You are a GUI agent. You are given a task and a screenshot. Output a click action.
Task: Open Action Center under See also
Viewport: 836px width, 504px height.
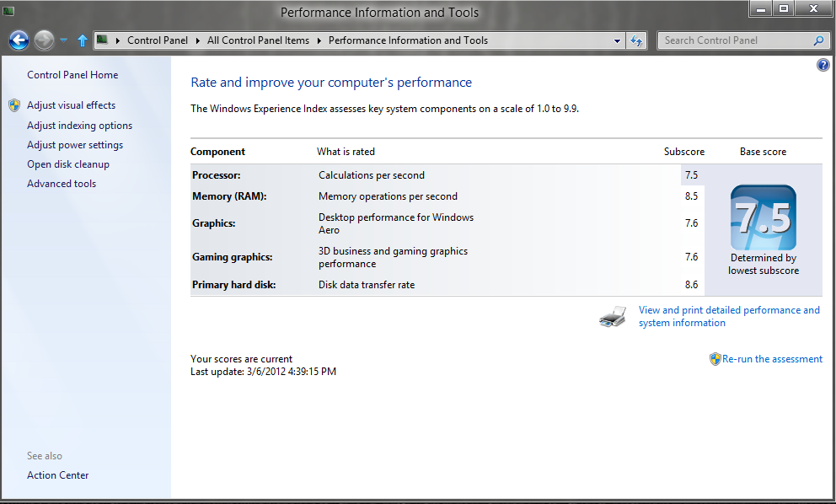[57, 475]
